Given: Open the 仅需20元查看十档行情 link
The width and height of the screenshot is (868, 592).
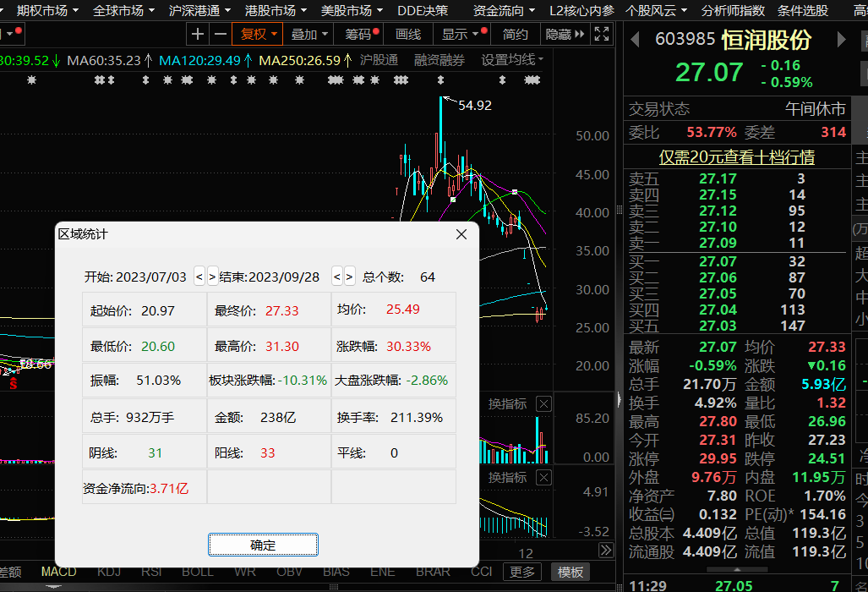Looking at the screenshot, I should 737,157.
